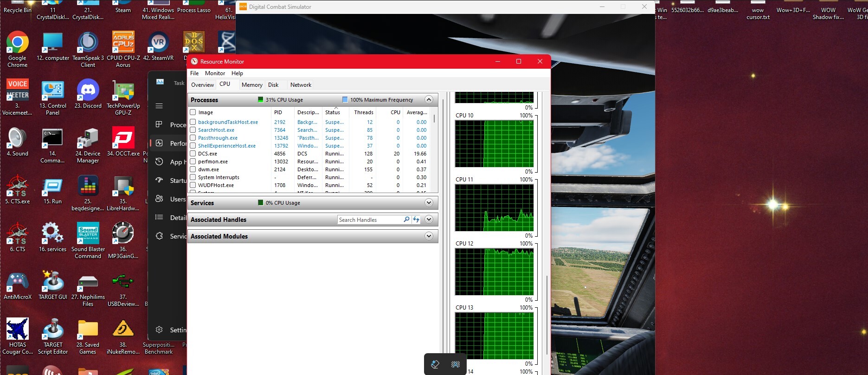Launch Sound Blaster Command desktop icon
This screenshot has width=868, height=375.
click(x=88, y=240)
